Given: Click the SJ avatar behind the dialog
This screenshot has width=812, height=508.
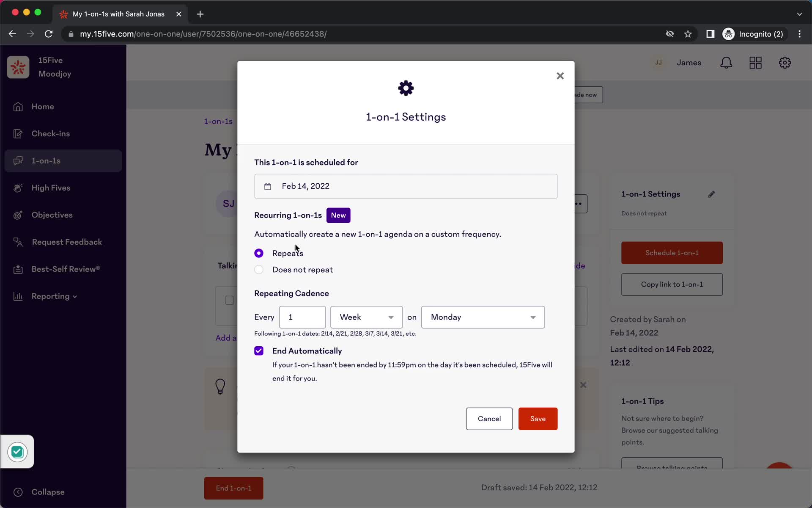Looking at the screenshot, I should click(x=227, y=204).
